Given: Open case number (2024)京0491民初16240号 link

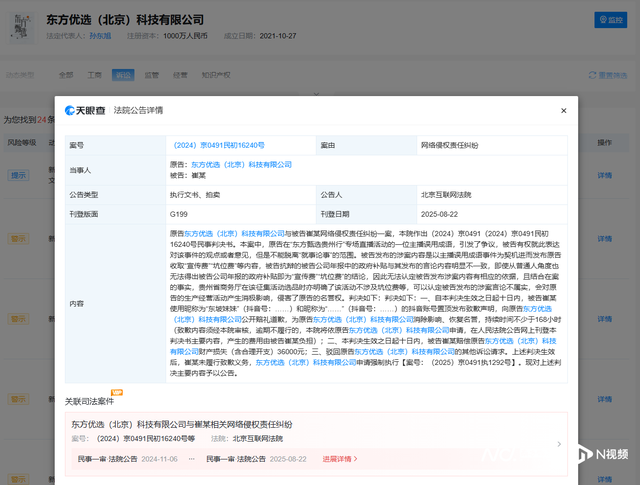Looking at the screenshot, I should 218,145.
